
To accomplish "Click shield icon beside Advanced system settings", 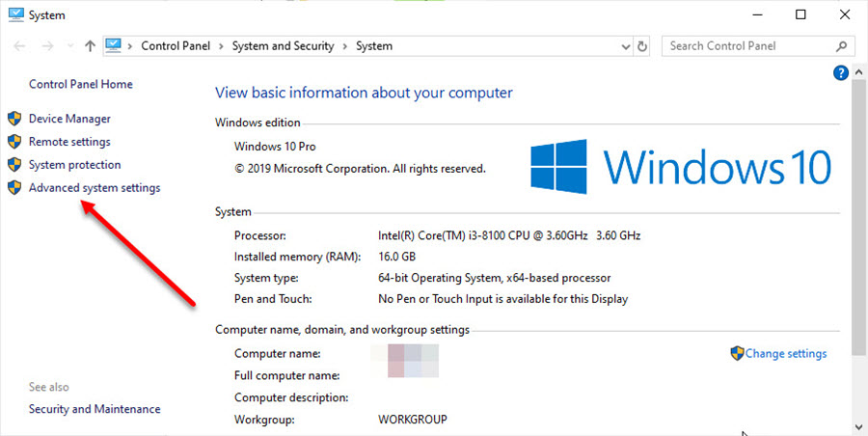I will pos(14,187).
